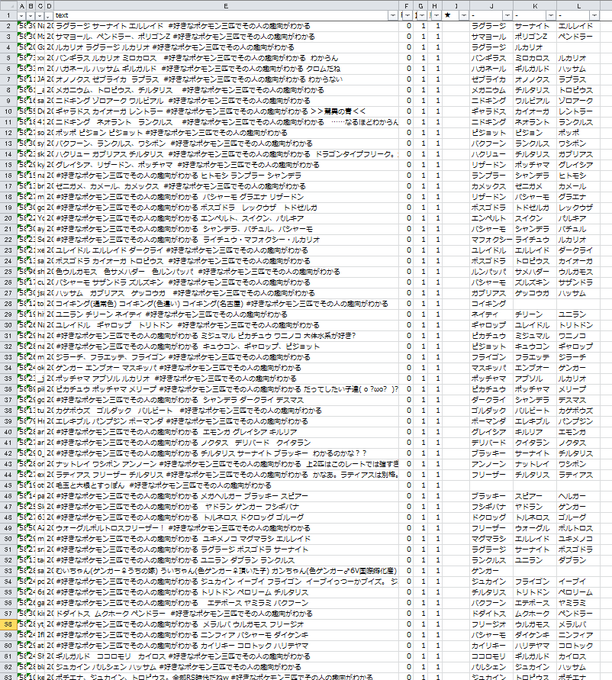Open the filter dropdown for column G
Screen dimensions: 612x680
tap(422, 16)
